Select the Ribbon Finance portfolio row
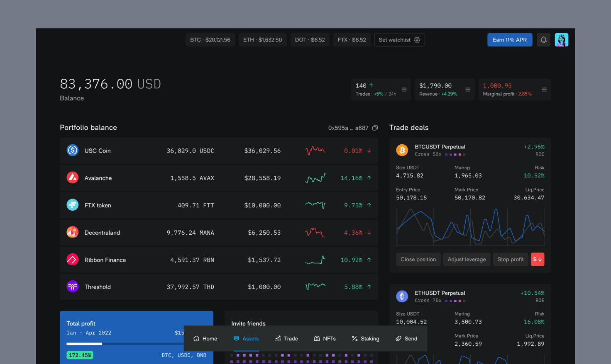 pos(219,260)
